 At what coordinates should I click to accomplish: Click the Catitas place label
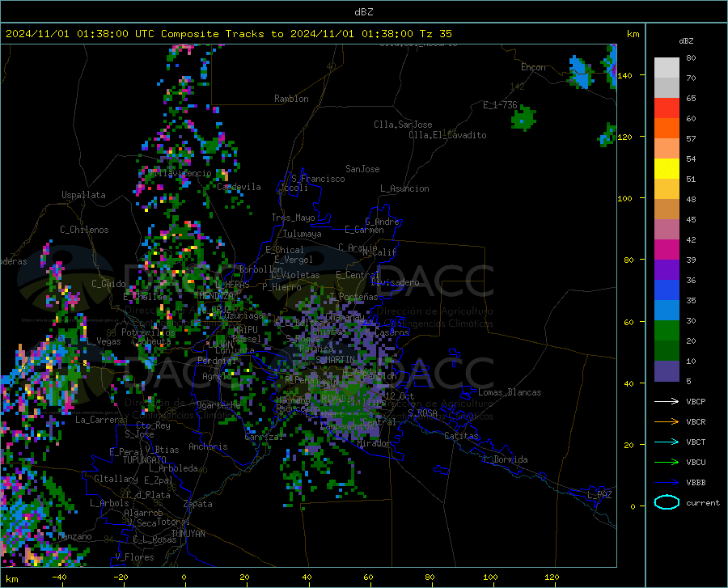tap(461, 436)
